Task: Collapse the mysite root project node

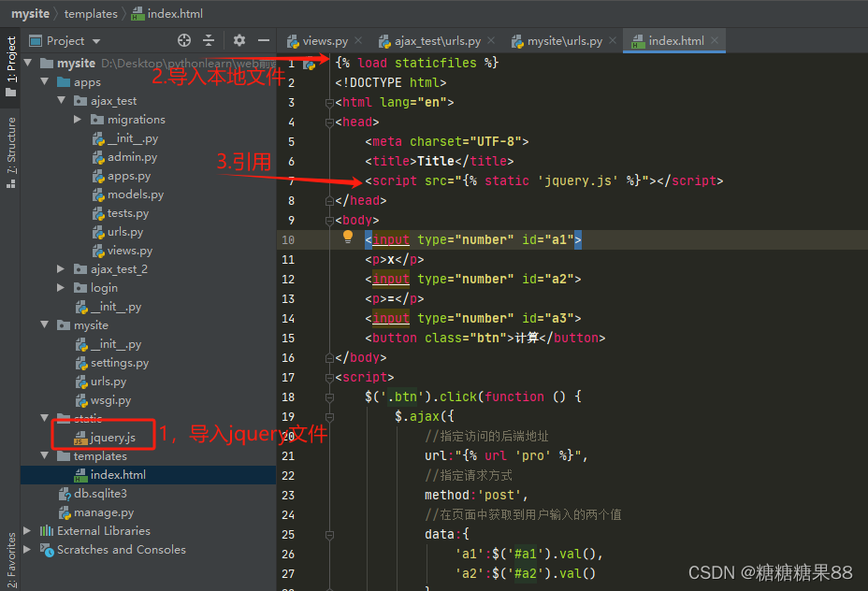Action: coord(28,63)
